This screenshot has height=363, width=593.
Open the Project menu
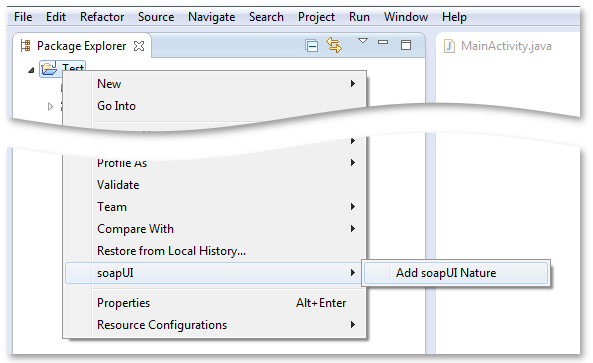(x=316, y=17)
